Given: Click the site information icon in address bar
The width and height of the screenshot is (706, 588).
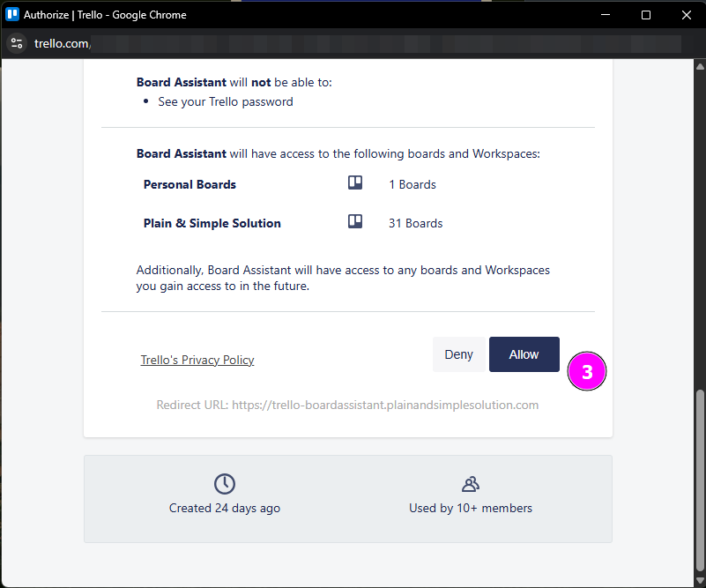Looking at the screenshot, I should click(17, 44).
